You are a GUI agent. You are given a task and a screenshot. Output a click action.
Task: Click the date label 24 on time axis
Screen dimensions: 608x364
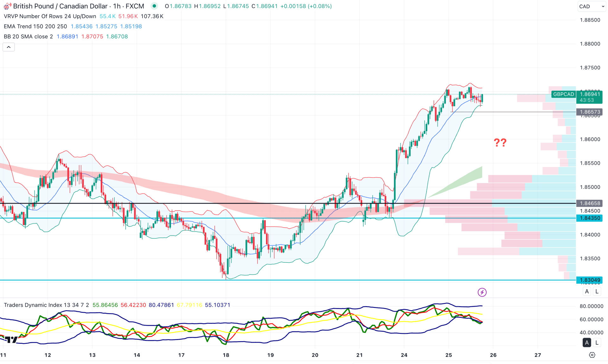click(x=404, y=355)
